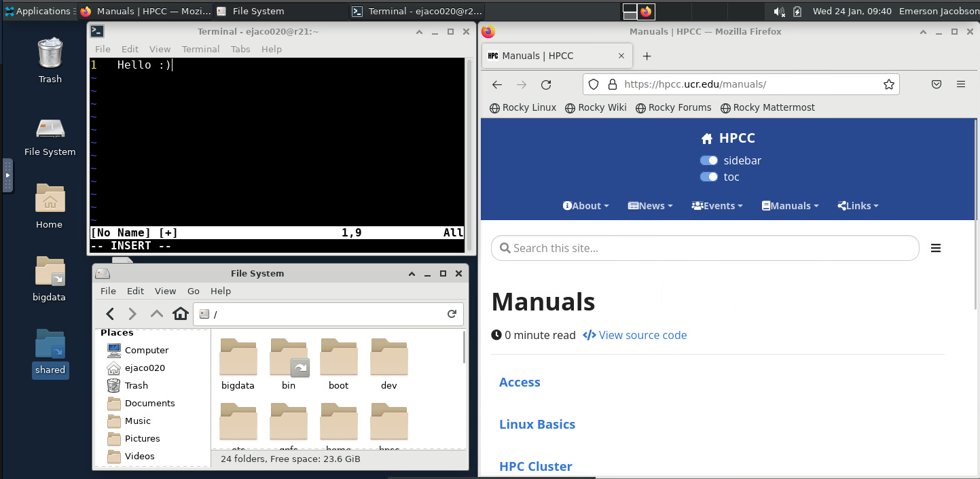Image resolution: width=980 pixels, height=479 pixels.
Task: Open the Events dropdown in navbar
Action: click(x=716, y=206)
